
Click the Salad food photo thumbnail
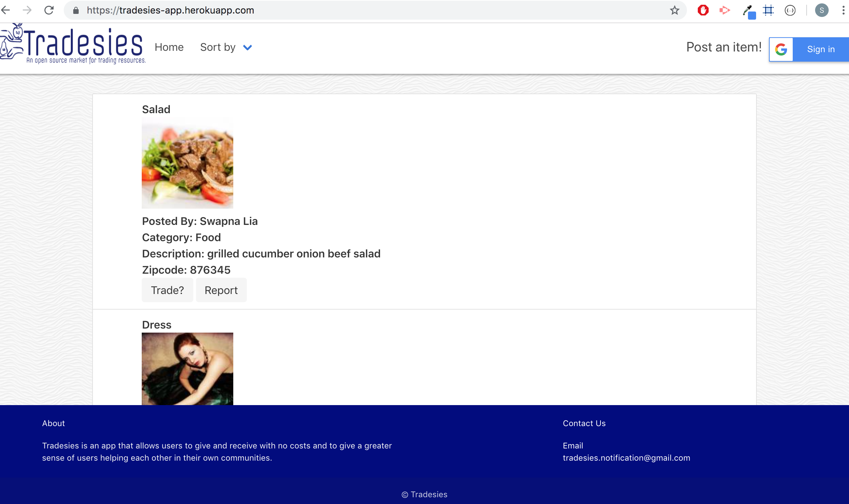[187, 163]
